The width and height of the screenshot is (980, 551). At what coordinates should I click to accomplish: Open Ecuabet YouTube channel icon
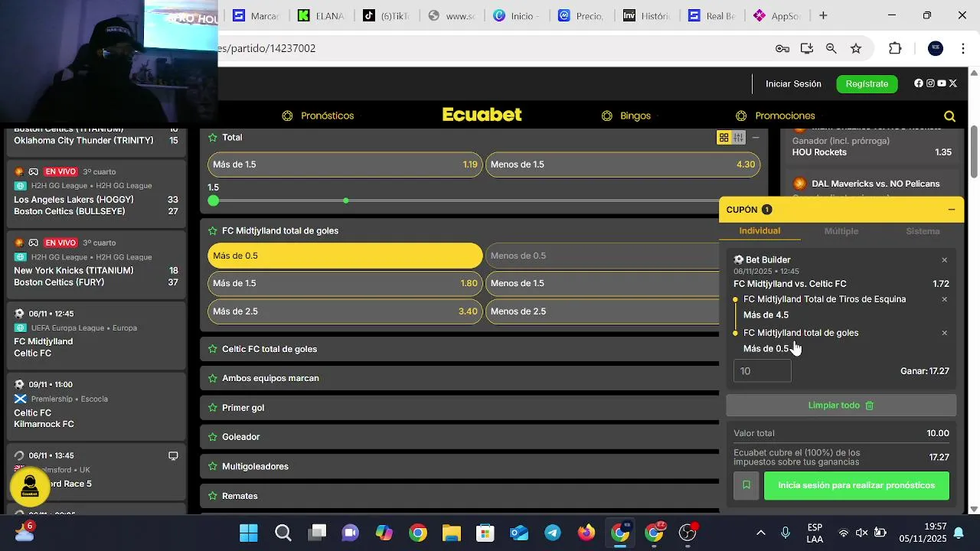coord(942,83)
